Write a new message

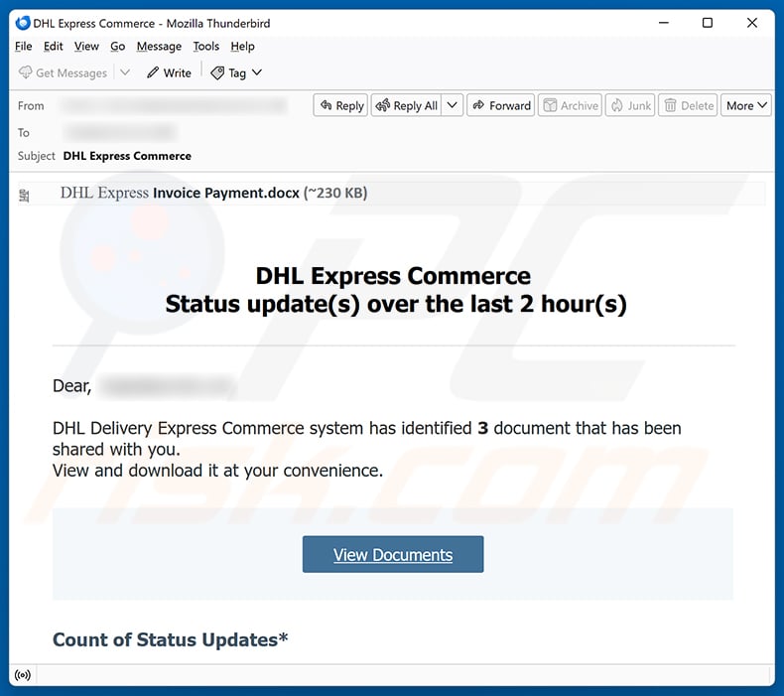coord(169,73)
